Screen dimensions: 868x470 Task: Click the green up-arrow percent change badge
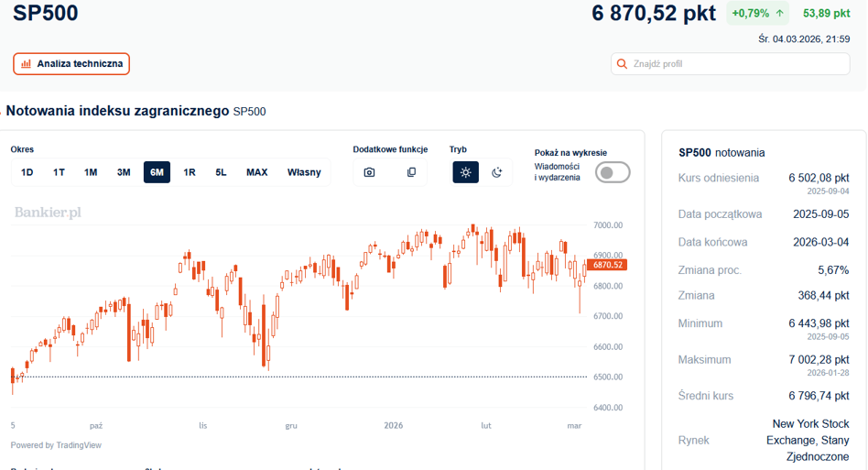click(x=757, y=14)
